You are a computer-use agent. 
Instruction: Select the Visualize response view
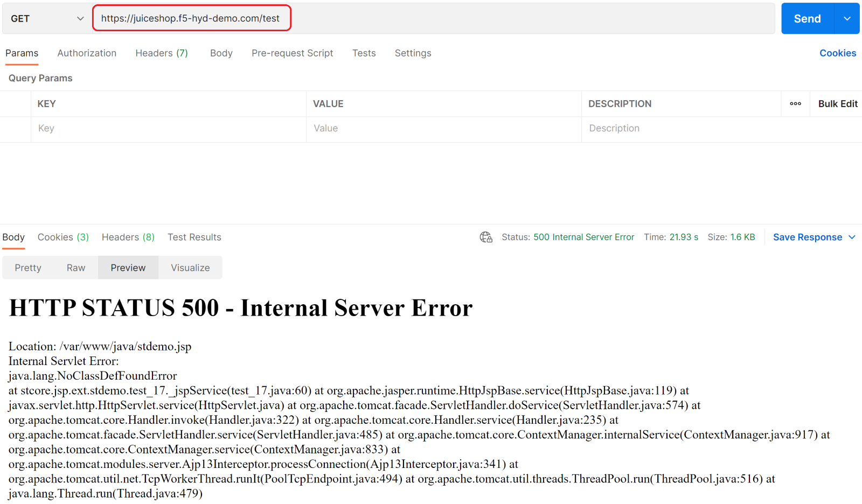point(190,268)
